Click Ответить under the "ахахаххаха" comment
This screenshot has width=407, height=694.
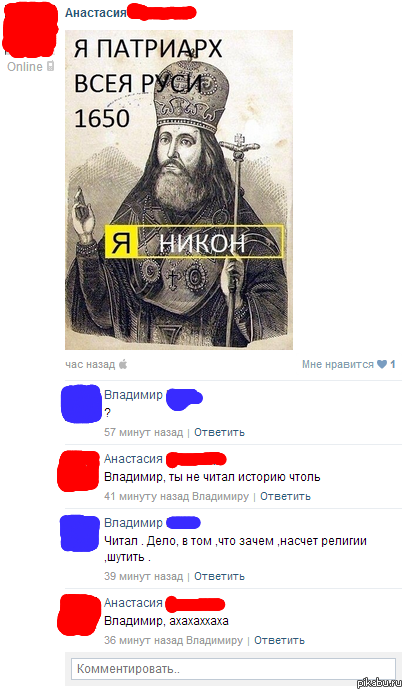pyautogui.click(x=279, y=640)
